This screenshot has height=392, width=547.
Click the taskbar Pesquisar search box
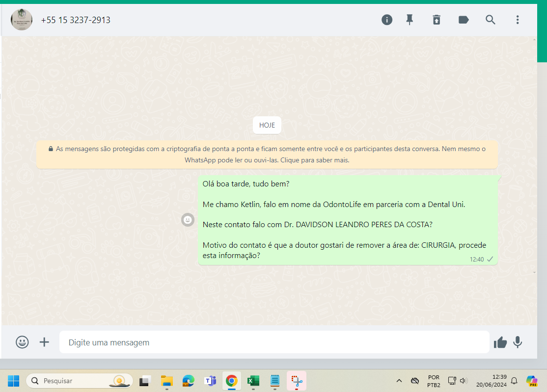click(80, 381)
